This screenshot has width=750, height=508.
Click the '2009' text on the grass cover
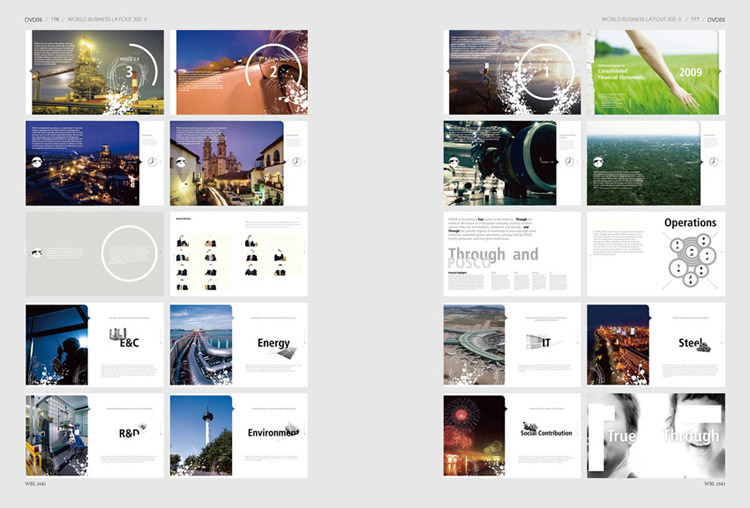click(690, 72)
